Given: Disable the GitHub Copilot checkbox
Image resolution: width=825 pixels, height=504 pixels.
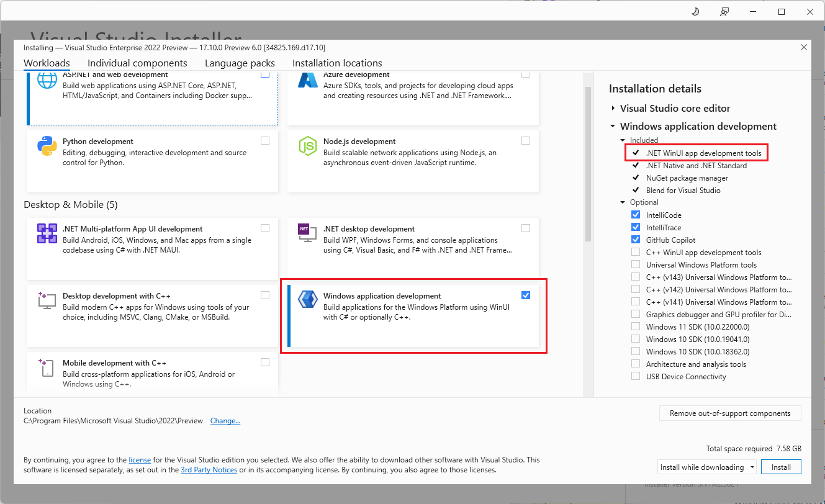Looking at the screenshot, I should click(635, 240).
